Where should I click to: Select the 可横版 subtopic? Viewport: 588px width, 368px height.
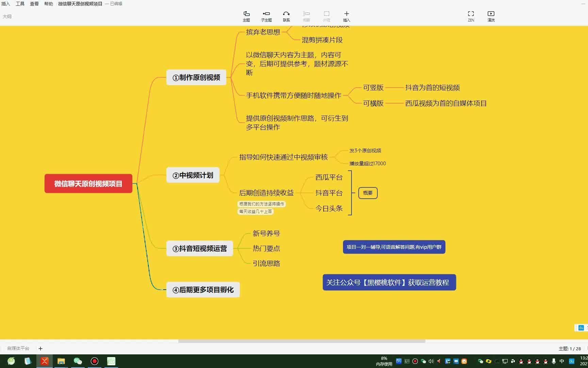[x=373, y=103]
